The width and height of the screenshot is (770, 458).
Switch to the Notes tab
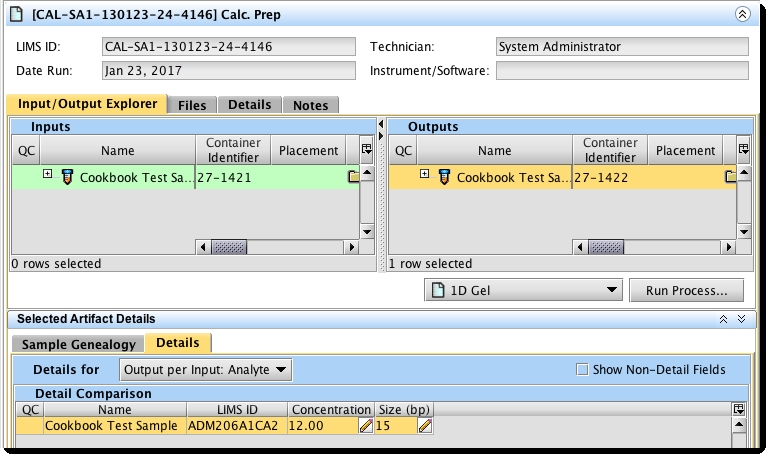coord(310,105)
